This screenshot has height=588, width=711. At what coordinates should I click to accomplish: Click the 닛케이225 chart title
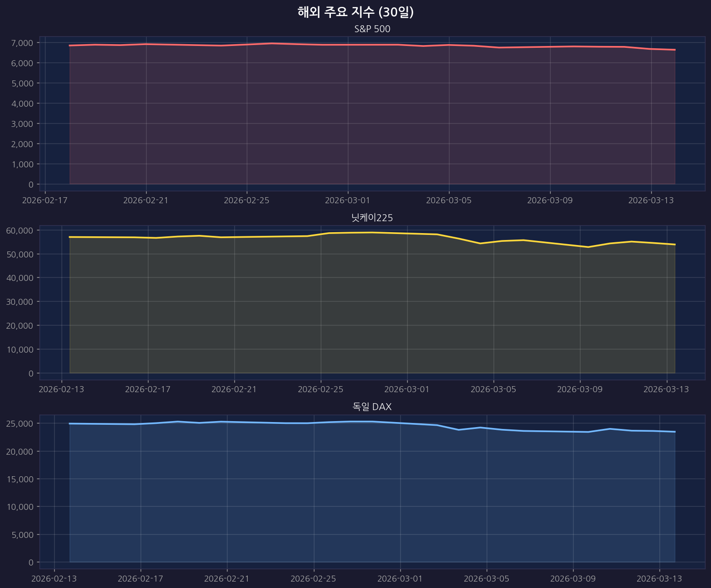[x=372, y=218]
